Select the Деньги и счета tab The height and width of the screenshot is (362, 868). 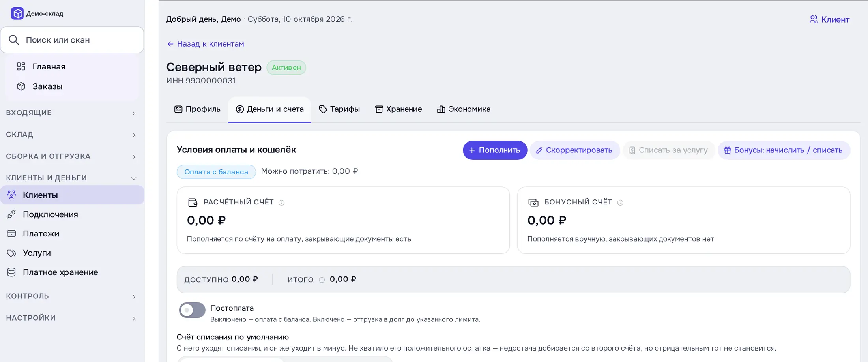click(x=269, y=109)
